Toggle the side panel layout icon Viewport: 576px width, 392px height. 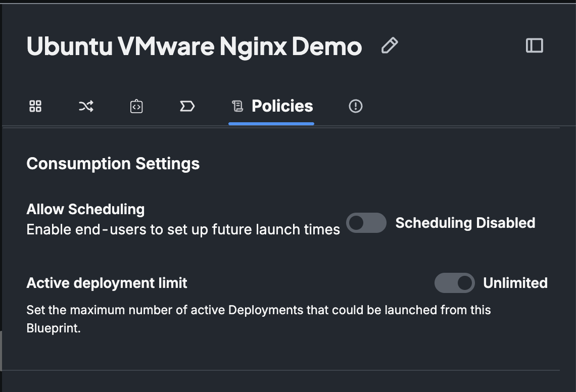(x=534, y=45)
